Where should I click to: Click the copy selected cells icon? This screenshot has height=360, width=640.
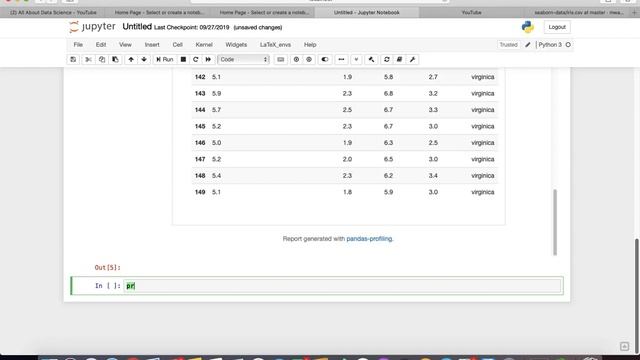coord(102,60)
